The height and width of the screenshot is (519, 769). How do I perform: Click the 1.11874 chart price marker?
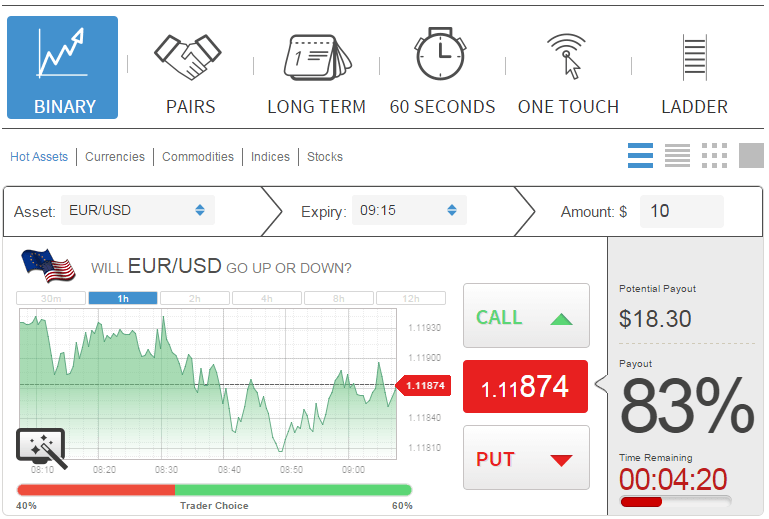point(423,386)
